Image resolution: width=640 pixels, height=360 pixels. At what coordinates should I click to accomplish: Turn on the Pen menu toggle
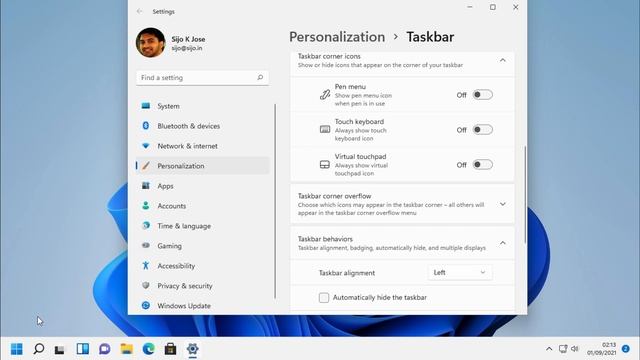click(482, 95)
